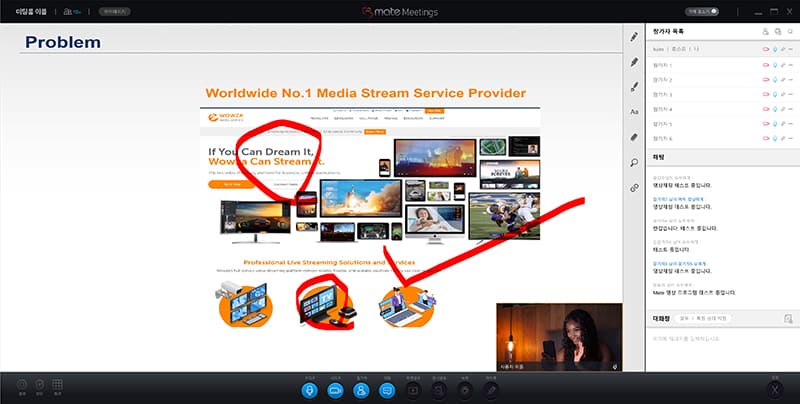Viewport: 800px width, 404px height.
Task: Toggle camera for participant 6
Action: coord(766,138)
